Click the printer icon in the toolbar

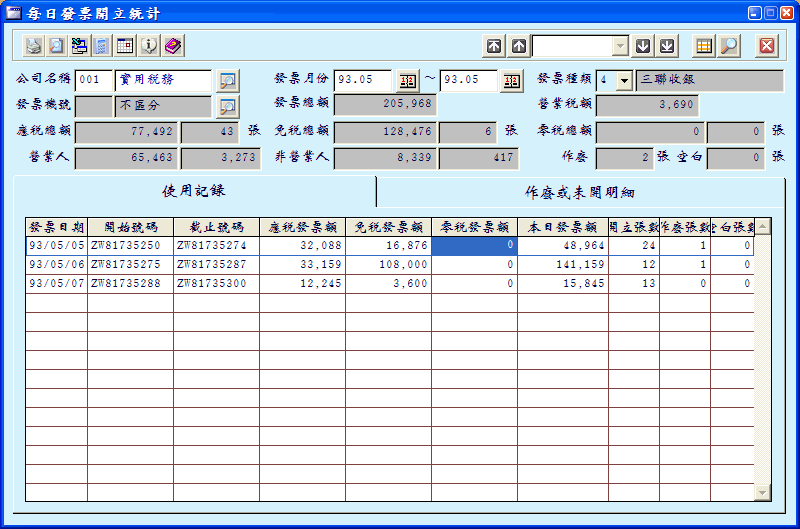(33, 46)
